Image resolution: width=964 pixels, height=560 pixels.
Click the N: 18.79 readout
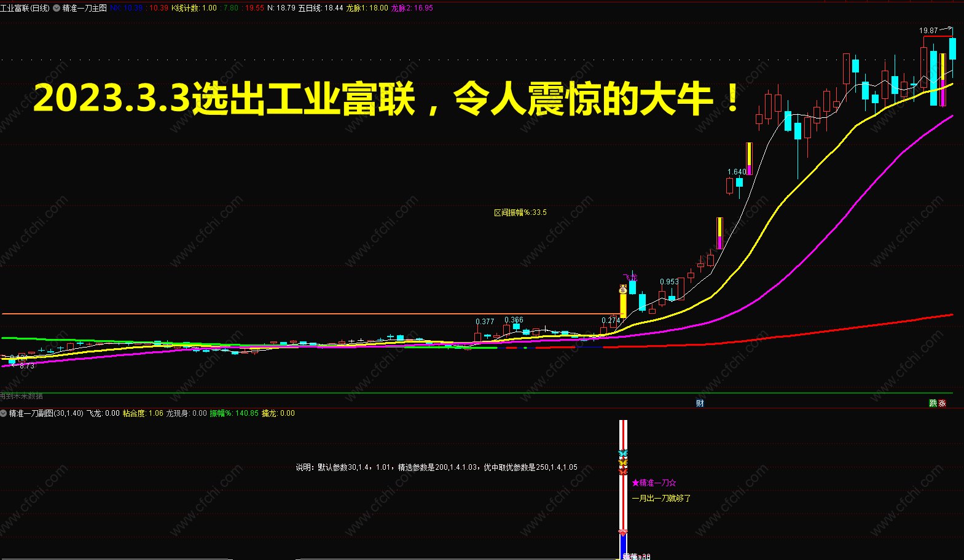click(x=281, y=8)
